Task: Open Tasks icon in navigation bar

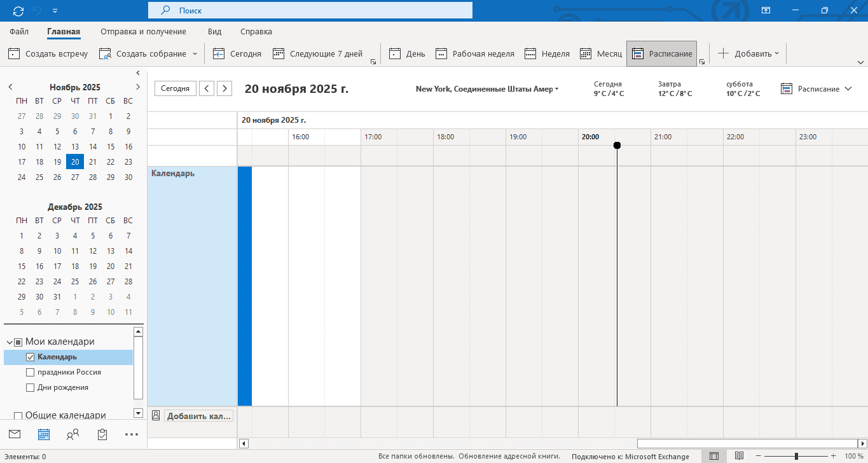Action: pyautogui.click(x=102, y=434)
